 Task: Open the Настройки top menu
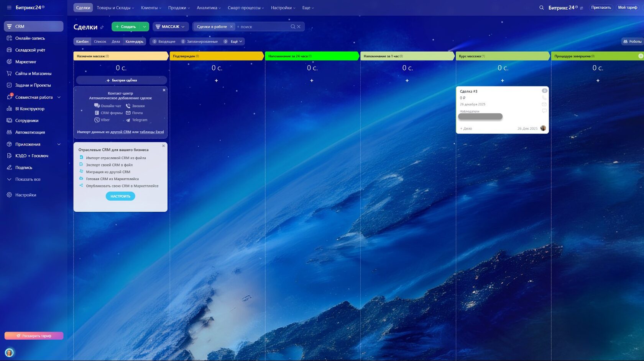[x=283, y=8]
